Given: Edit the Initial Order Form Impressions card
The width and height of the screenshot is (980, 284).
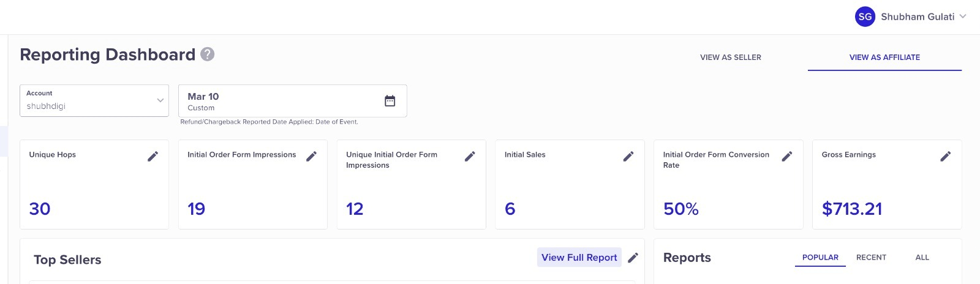Looking at the screenshot, I should pos(312,156).
